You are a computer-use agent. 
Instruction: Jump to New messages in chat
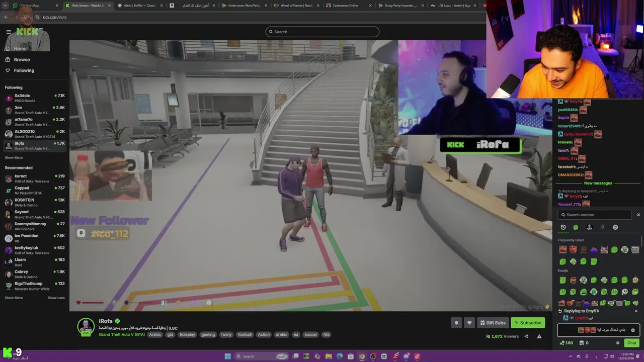[598, 183]
